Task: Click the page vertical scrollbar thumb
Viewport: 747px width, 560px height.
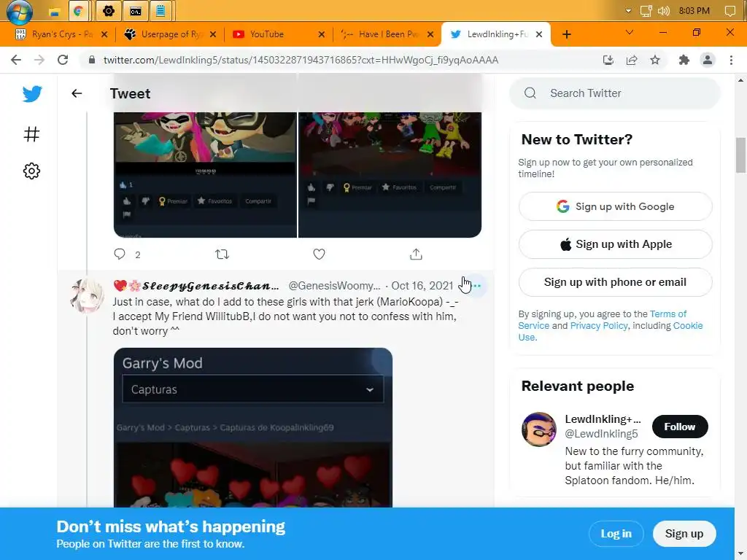Action: coord(740,155)
